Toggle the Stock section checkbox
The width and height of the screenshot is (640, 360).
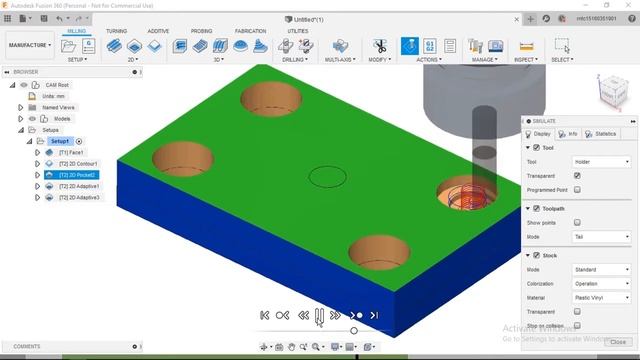point(536,255)
